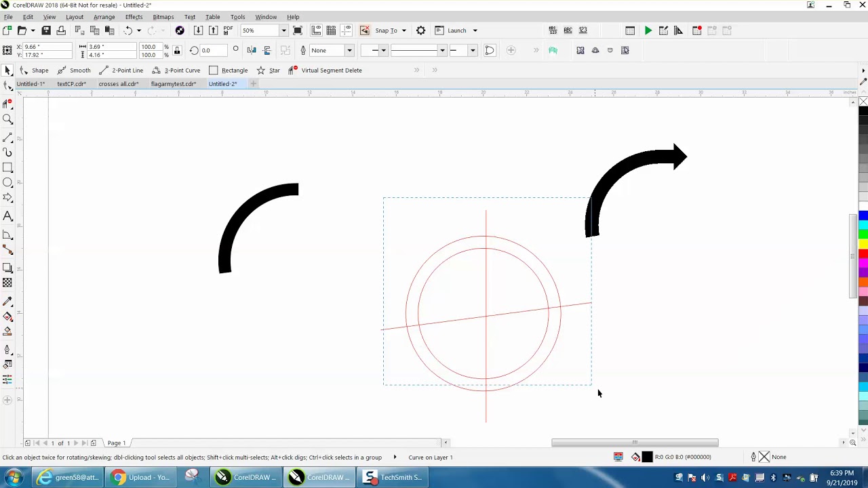868x488 pixels.
Task: Open the Tools menu
Action: click(237, 17)
